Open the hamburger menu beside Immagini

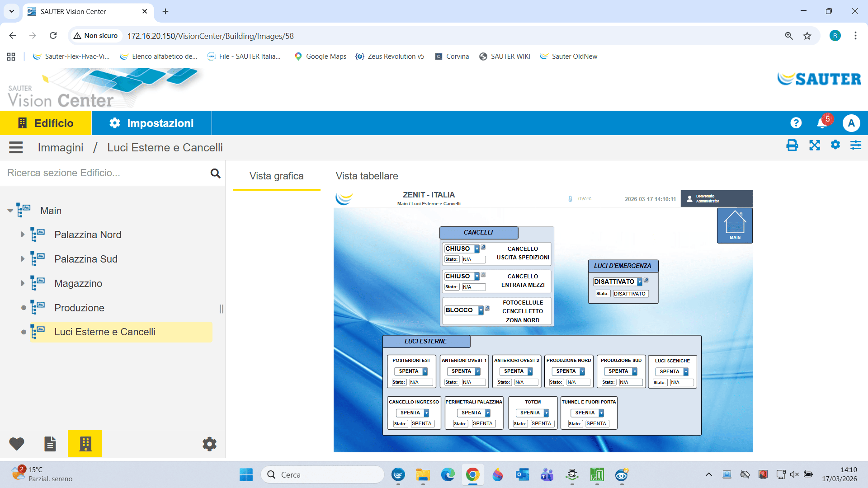click(x=16, y=147)
